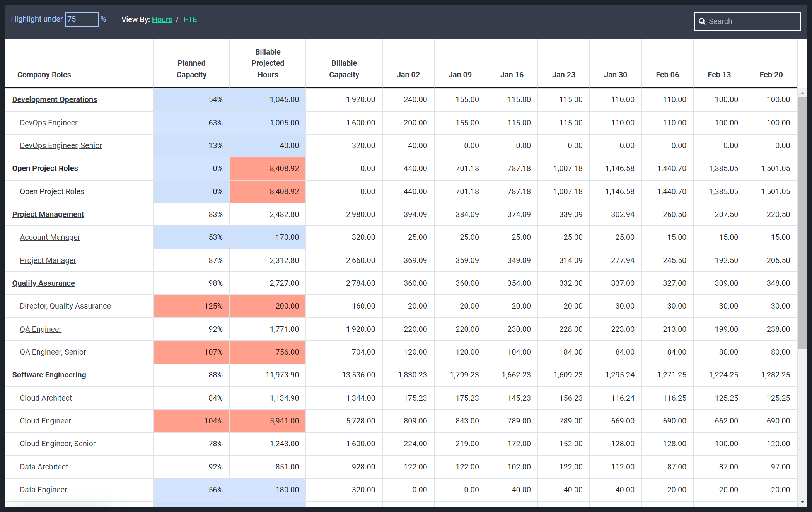
Task: Click the vertical scrollbar thumb
Action: pyautogui.click(x=802, y=224)
